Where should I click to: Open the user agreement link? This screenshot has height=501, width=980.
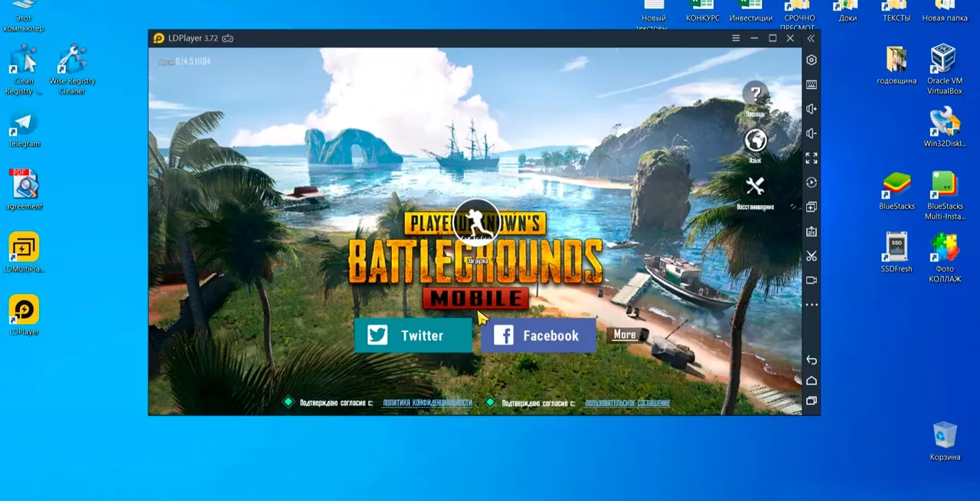(x=628, y=403)
